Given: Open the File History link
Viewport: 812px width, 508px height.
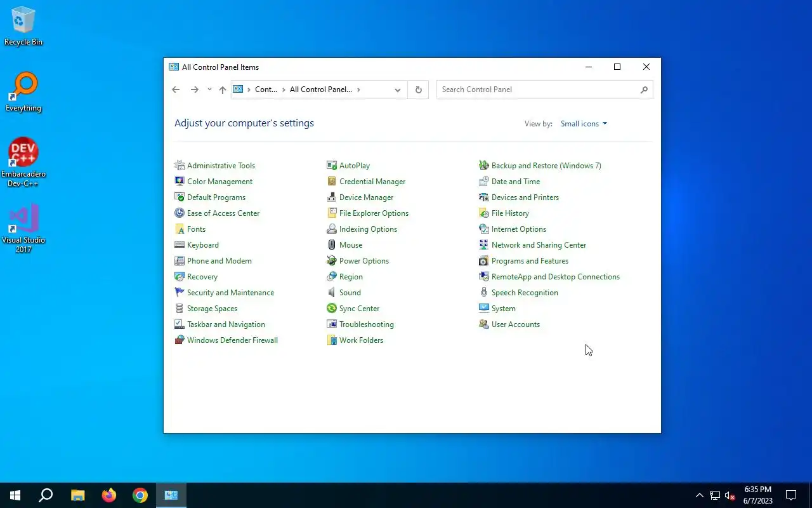Looking at the screenshot, I should [510, 213].
